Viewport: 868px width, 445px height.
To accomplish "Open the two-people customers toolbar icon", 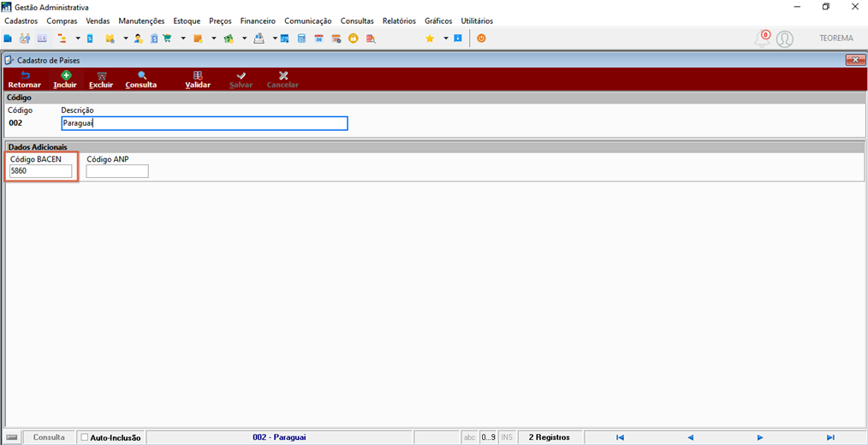I will (x=25, y=39).
